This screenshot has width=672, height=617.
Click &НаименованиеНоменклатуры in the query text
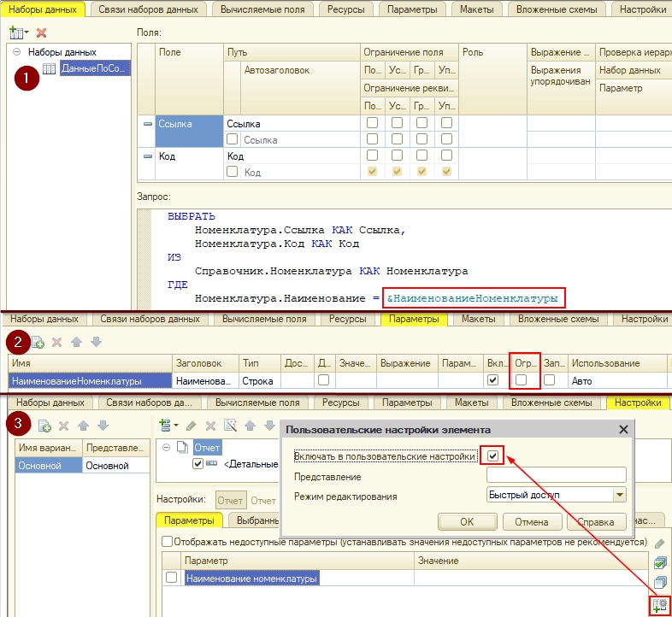pos(473,298)
